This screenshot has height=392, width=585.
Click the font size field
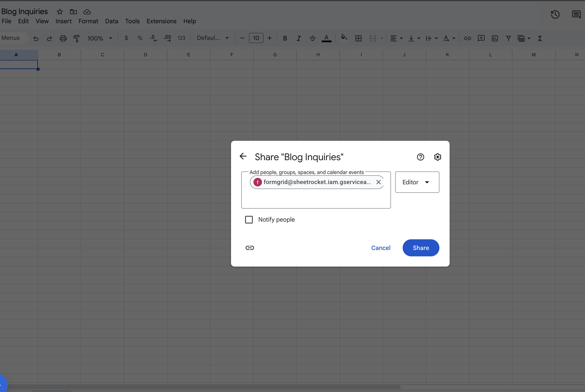tap(256, 38)
